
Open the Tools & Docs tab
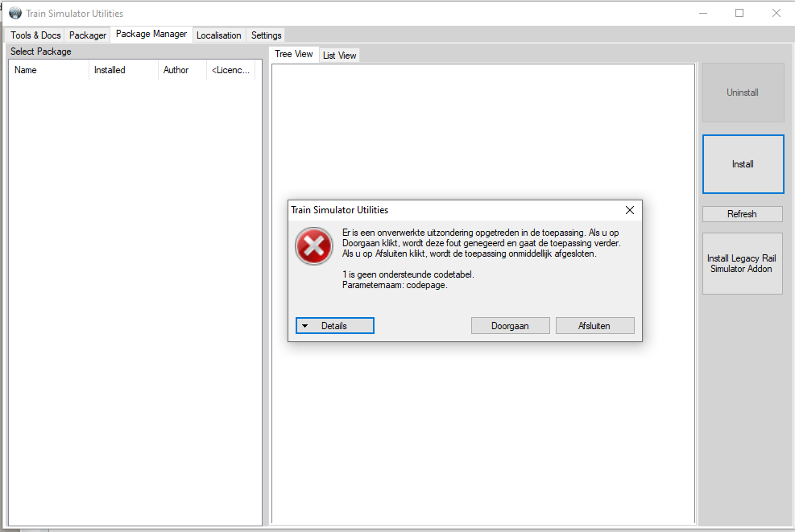tap(35, 35)
